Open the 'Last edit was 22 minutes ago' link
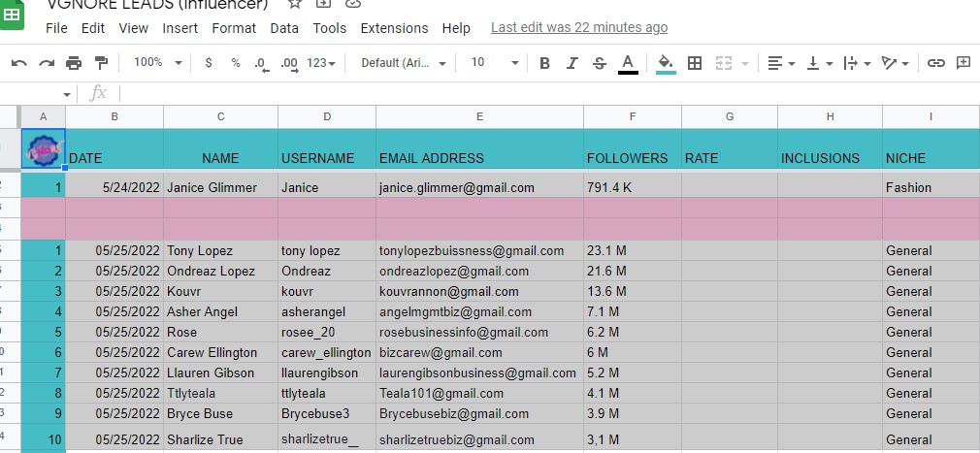980x453 pixels. tap(578, 27)
